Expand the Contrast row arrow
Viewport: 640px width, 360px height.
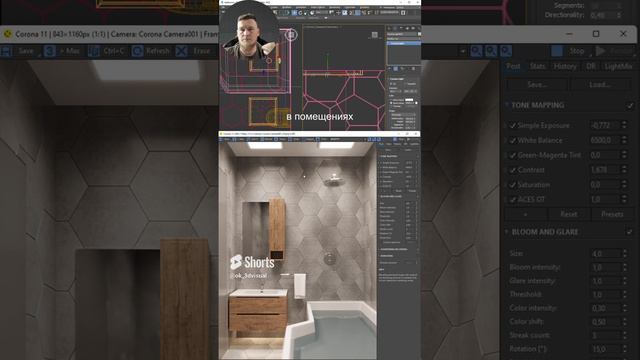pyautogui.click(x=506, y=170)
